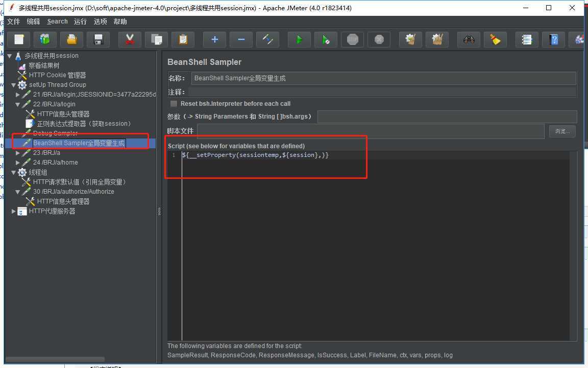The image size is (588, 368).
Task: Click the Clear All results icon
Action: click(x=437, y=39)
